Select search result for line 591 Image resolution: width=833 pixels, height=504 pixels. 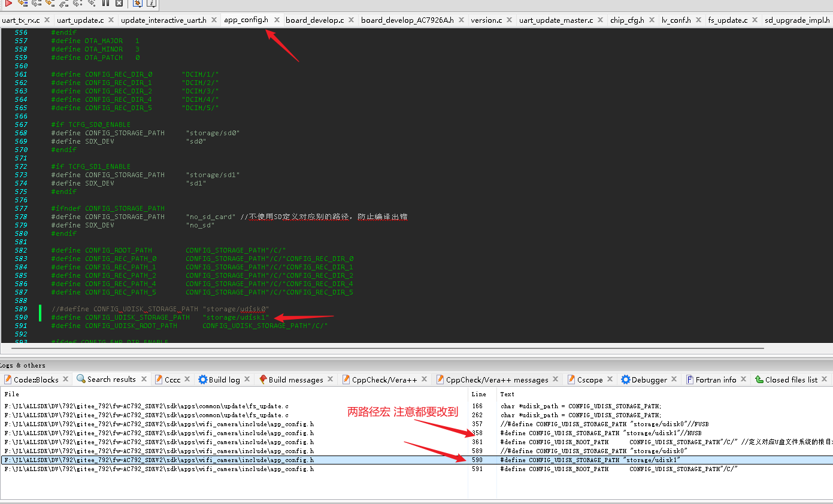pos(416,469)
